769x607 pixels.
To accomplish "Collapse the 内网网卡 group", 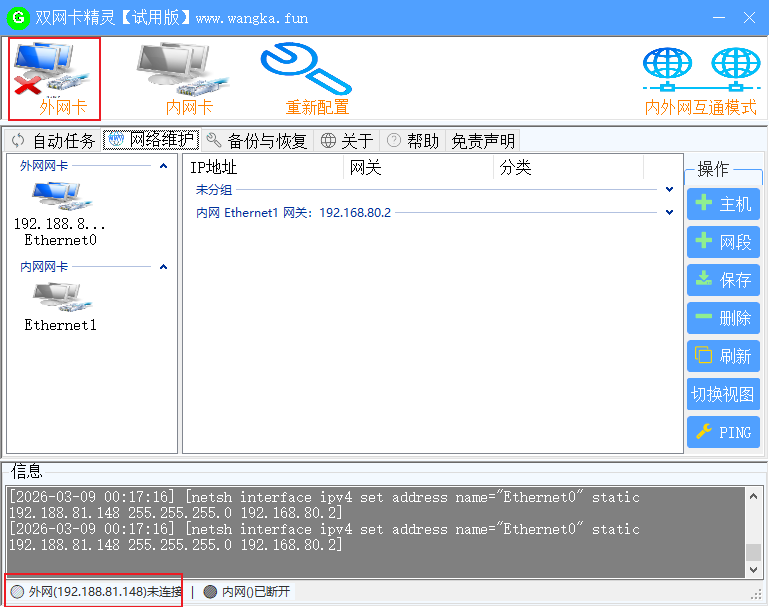I will coord(164,267).
